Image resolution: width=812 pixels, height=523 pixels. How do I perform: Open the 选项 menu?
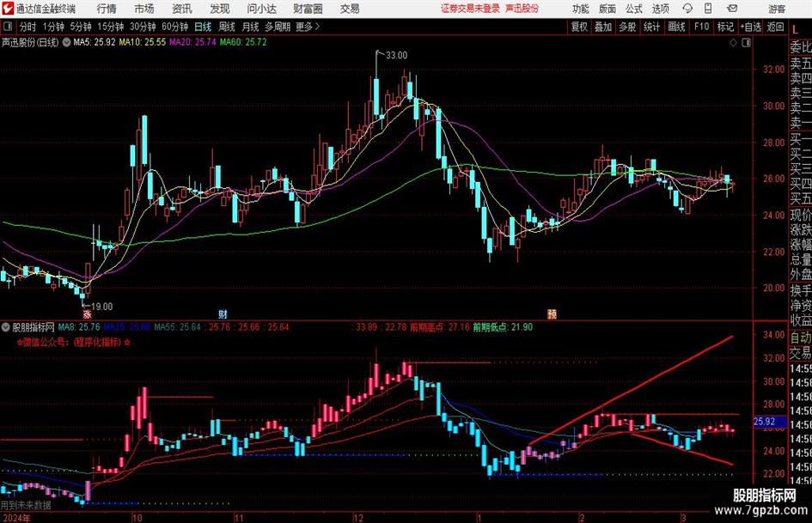[x=660, y=9]
